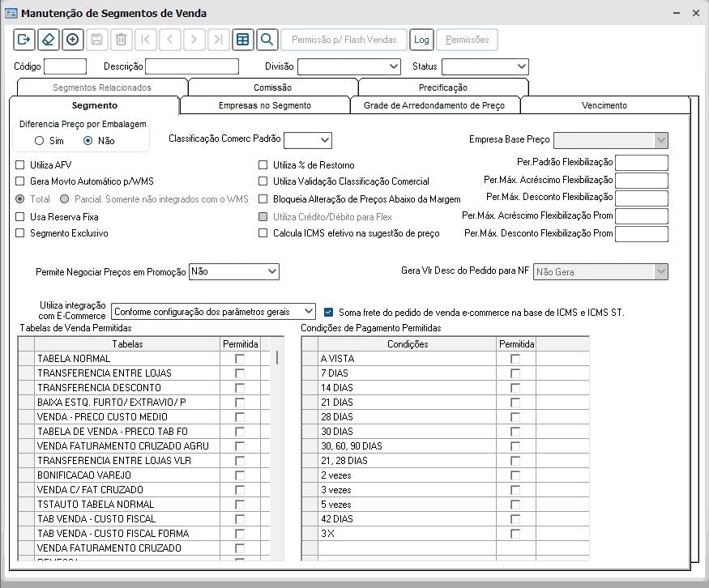Screen dimensions: 709x588
Task: Select Sim for Diferencia Preço por Embalagem
Action: click(x=39, y=141)
